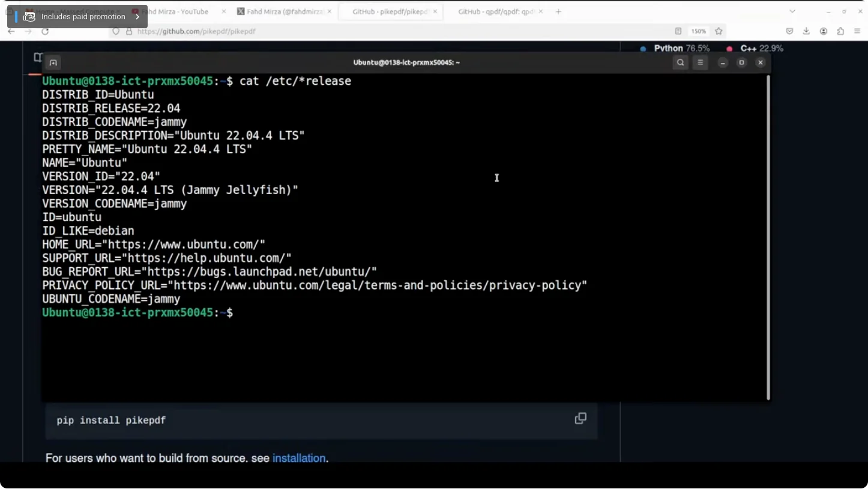This screenshot has width=868, height=489.
Task: Open the browser extensions icon
Action: pos(840,31)
